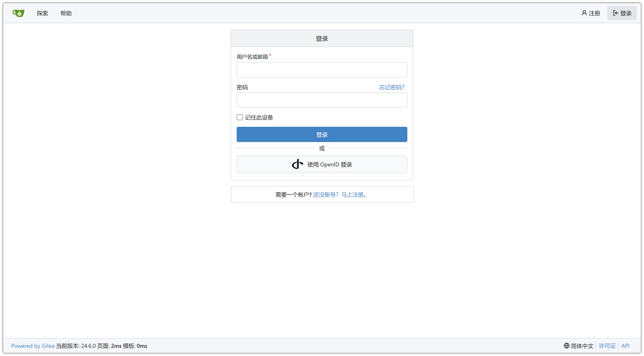Image resolution: width=644 pixels, height=356 pixels.
Task: Follow the 忘记密码? link
Action: tap(391, 87)
